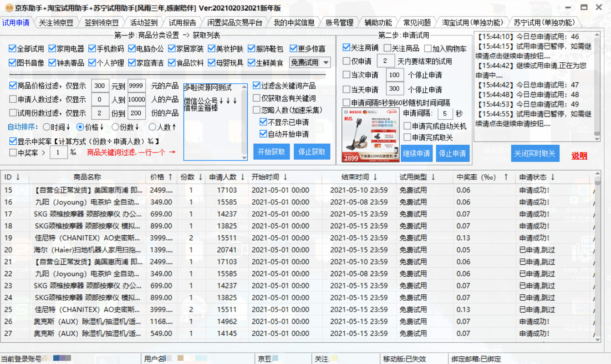Uncheck 家用电器 category

point(66,49)
